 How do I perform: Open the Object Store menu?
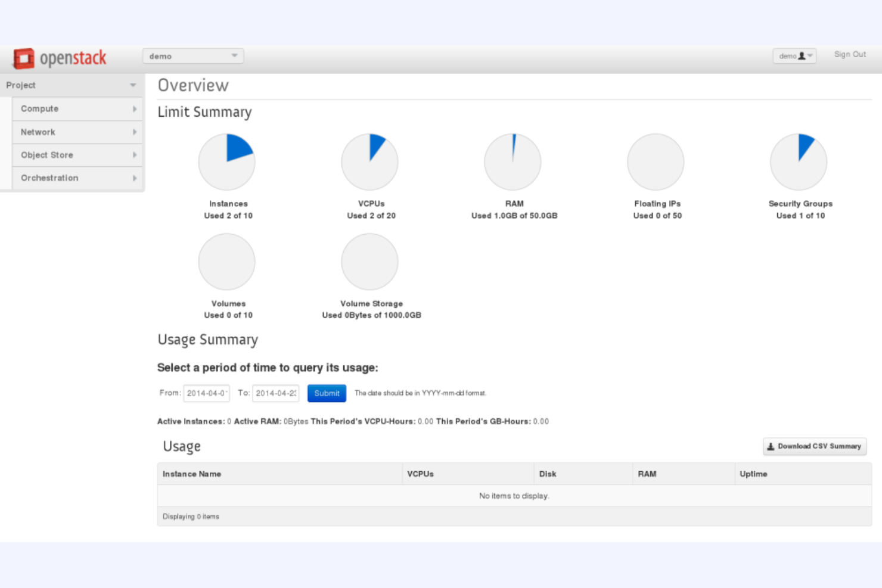click(x=77, y=155)
